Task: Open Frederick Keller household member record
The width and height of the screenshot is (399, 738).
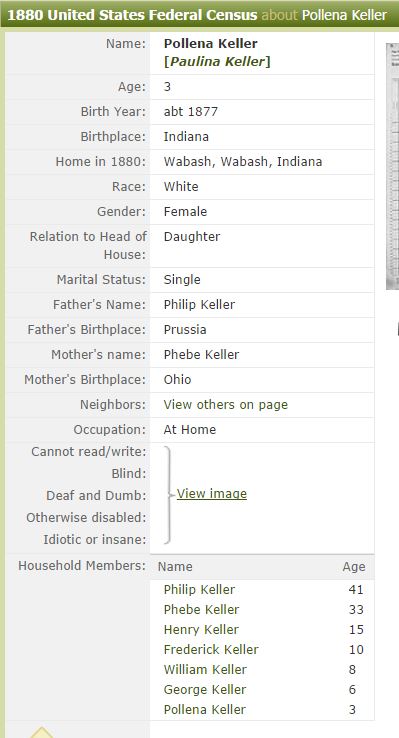Action: (211, 650)
